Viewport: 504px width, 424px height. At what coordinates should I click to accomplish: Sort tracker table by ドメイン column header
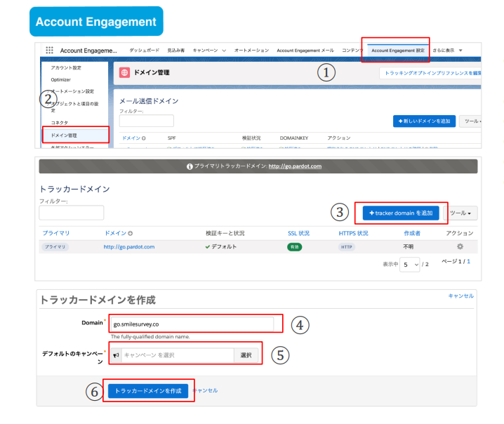[115, 233]
